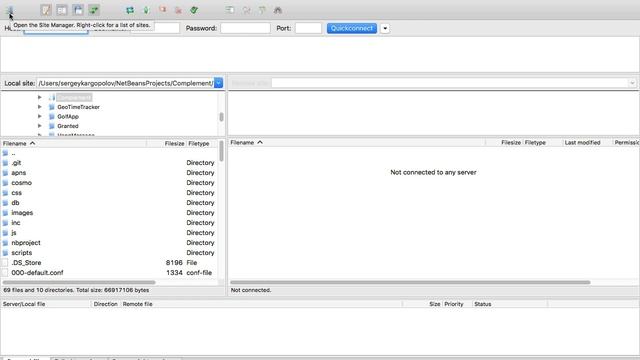Refresh the file and folder lists

[x=130, y=10]
